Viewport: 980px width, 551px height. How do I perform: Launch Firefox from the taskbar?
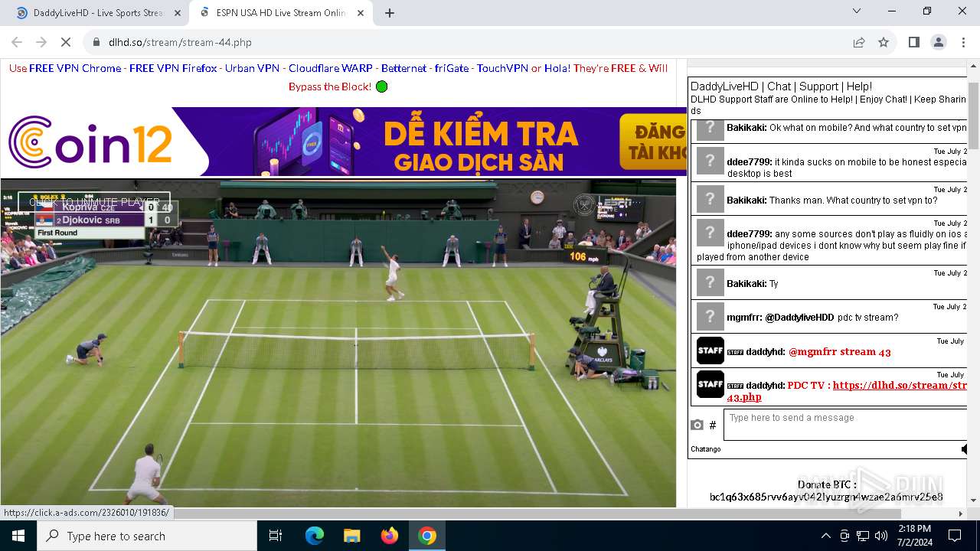[x=389, y=536]
